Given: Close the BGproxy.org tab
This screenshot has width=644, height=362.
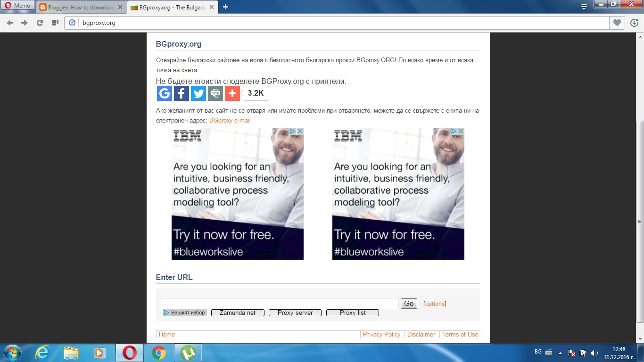Looking at the screenshot, I should pyautogui.click(x=212, y=8).
